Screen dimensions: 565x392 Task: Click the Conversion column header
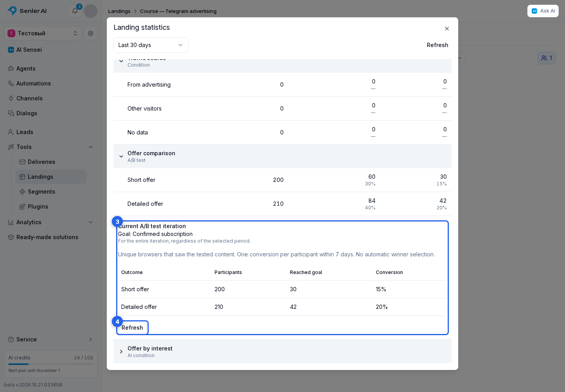[389, 272]
